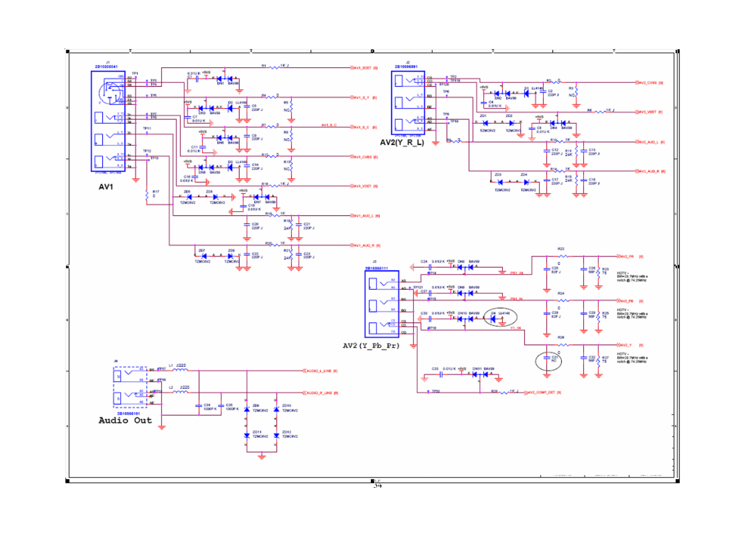Click part number 2B10306041 above J1
756x534 pixels.
(106, 67)
